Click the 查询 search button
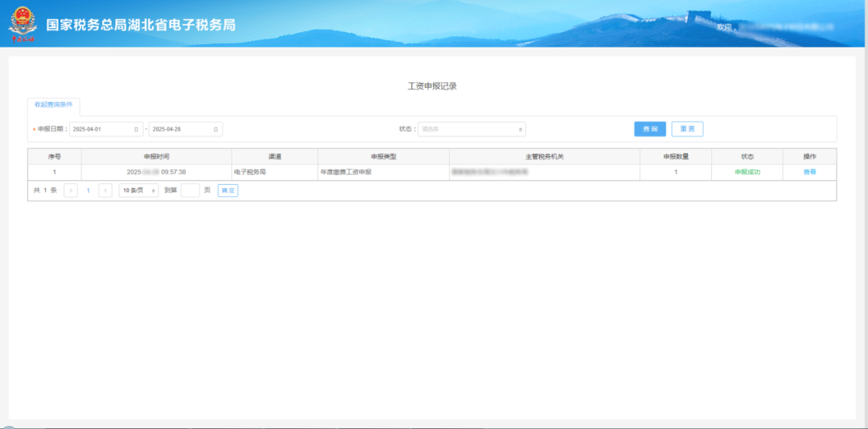 (x=649, y=129)
